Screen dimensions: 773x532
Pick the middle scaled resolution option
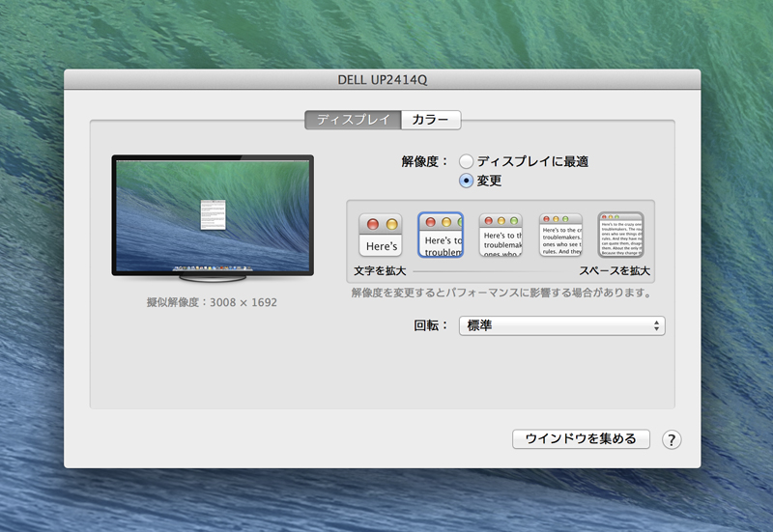(x=501, y=235)
